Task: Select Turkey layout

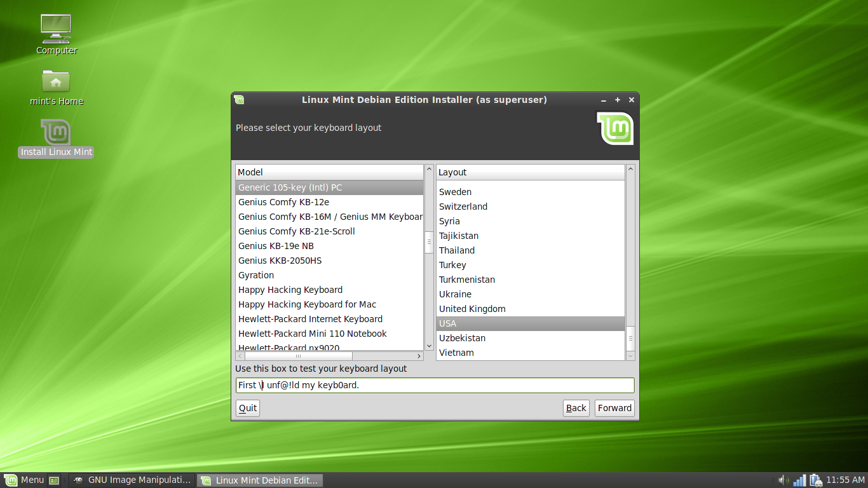Action: [531, 265]
